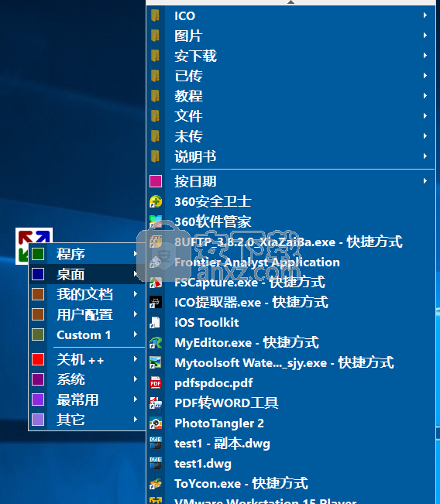The image size is (440, 504).
Task: Open the 未传 folder entry
Action: coord(290,136)
